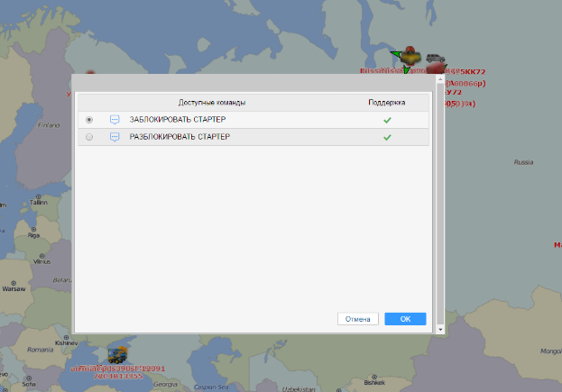Choose the РАЗБЛОКИРОВАТЬ СТАРТЕР radio option
This screenshot has height=392, width=562.
pos(89,137)
